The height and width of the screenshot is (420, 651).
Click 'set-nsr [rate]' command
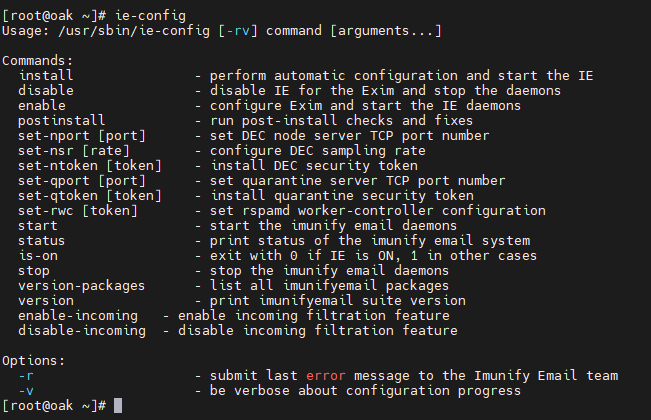click(74, 151)
